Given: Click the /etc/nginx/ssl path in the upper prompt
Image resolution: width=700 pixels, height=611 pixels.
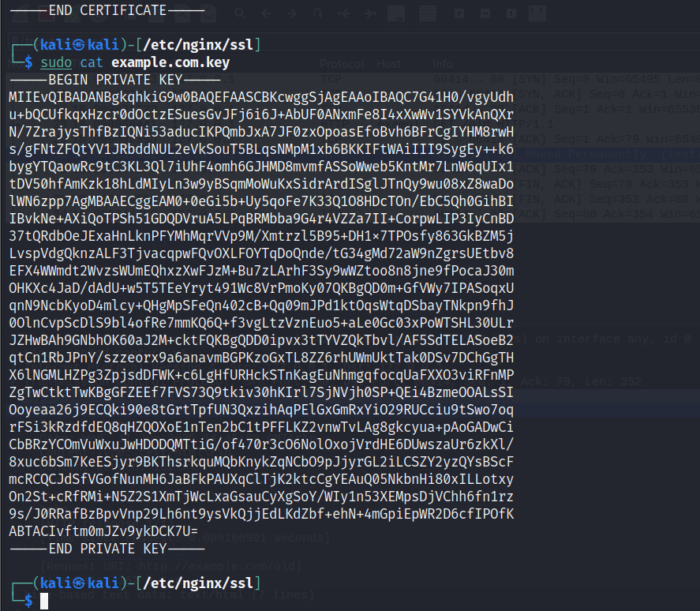Looking at the screenshot, I should pos(198,45).
